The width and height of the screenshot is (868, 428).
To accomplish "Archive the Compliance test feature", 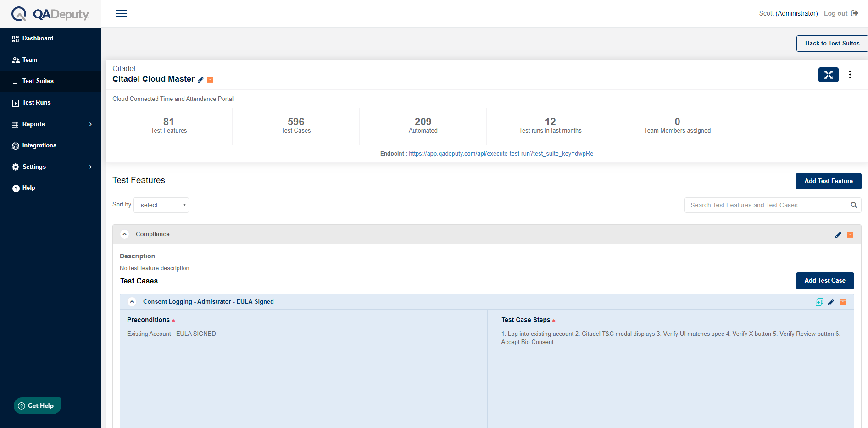I will pos(850,234).
